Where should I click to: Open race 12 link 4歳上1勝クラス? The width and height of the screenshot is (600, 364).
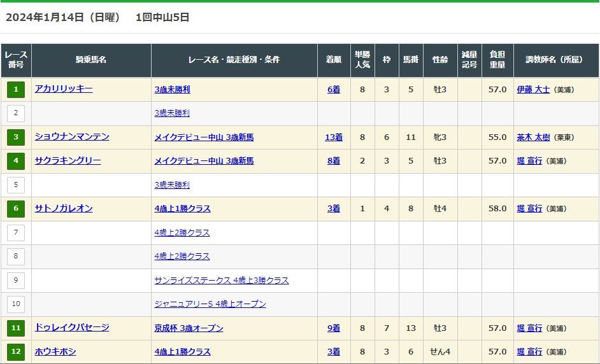(x=183, y=351)
